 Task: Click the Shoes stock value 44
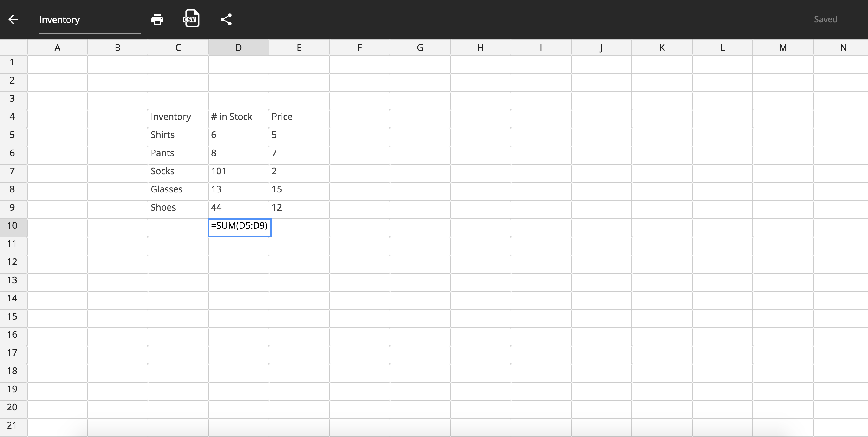point(239,209)
